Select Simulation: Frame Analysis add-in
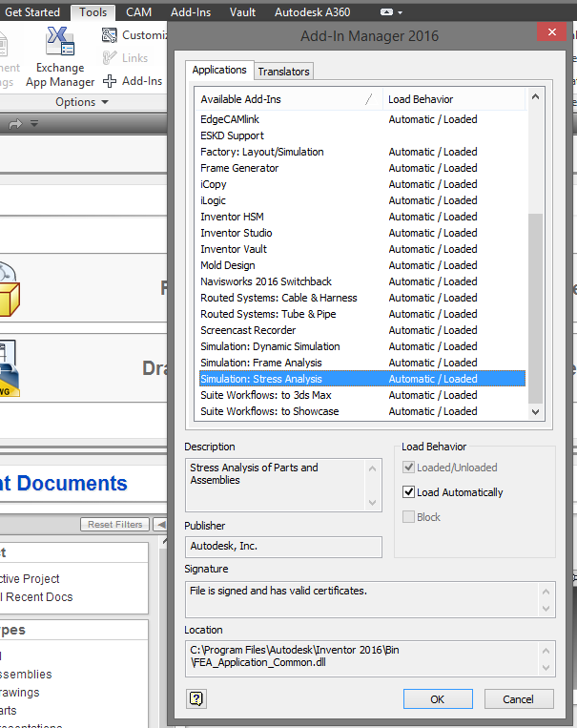 click(x=362, y=364)
